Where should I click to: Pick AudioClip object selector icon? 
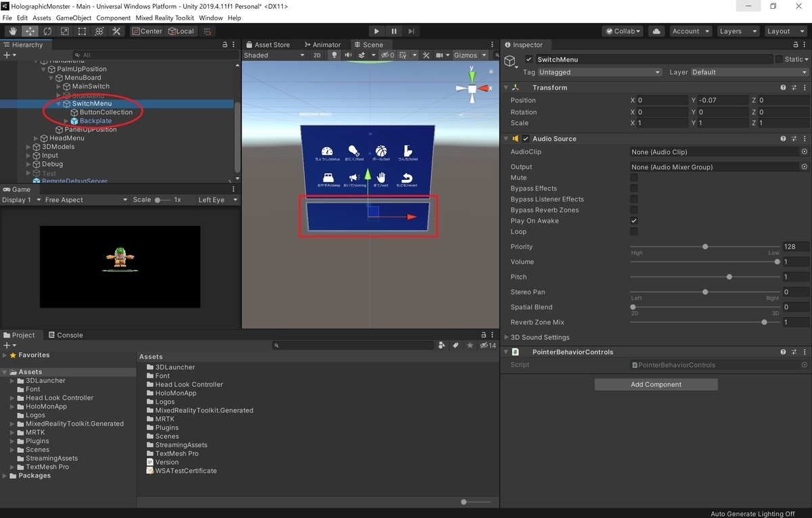tap(804, 152)
